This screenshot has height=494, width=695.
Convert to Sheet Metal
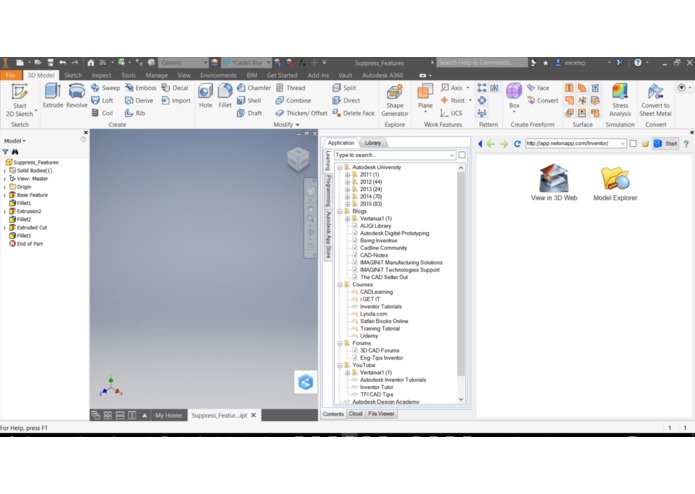coord(656,100)
